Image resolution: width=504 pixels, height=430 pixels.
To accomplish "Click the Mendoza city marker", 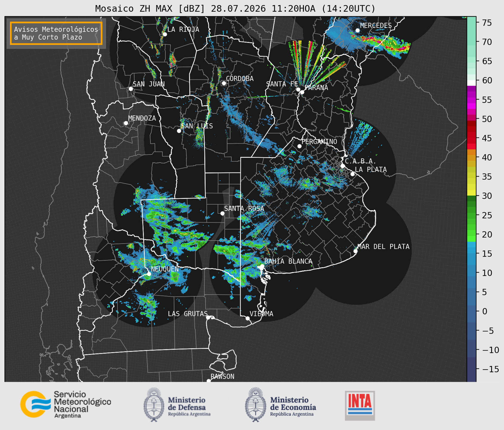I will (126, 123).
